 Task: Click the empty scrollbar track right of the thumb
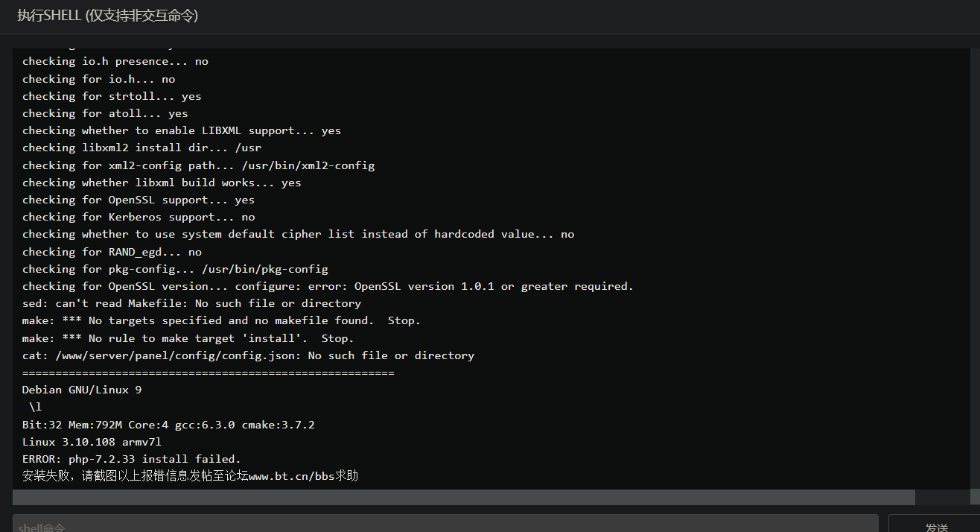tap(941, 497)
